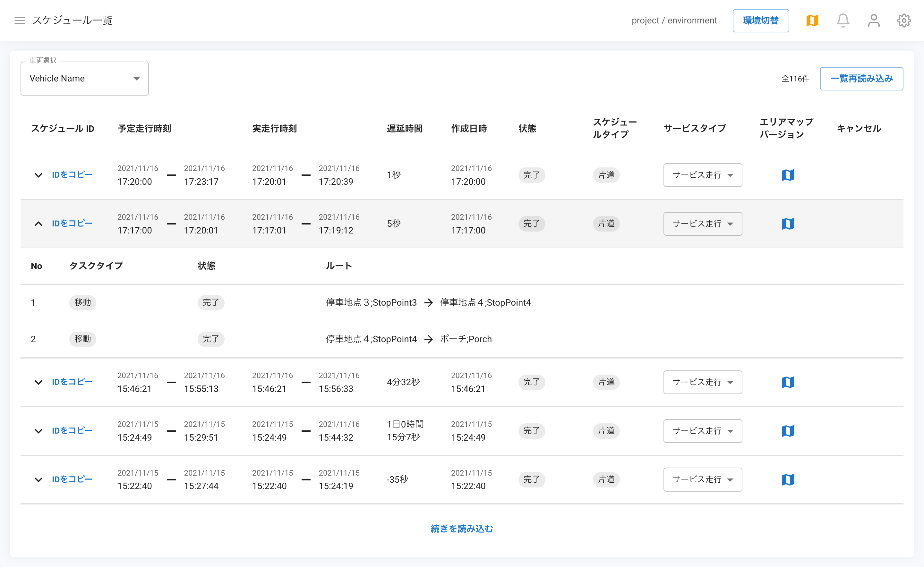This screenshot has width=924, height=567.
Task: Open the Vehicle Name dropdown
Action: (x=84, y=78)
